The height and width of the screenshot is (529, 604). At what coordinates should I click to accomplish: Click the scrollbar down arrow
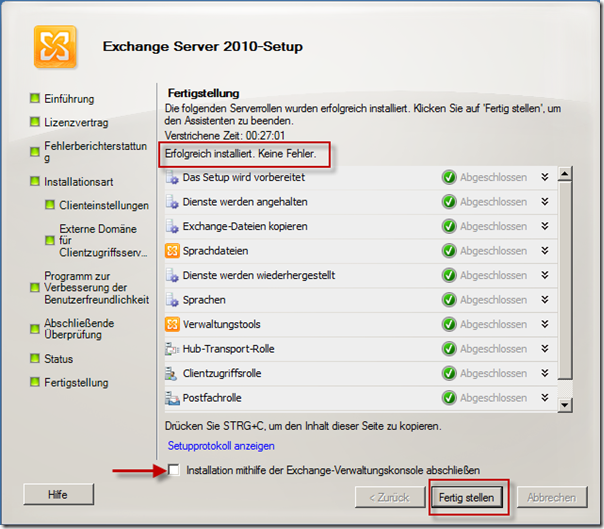565,405
